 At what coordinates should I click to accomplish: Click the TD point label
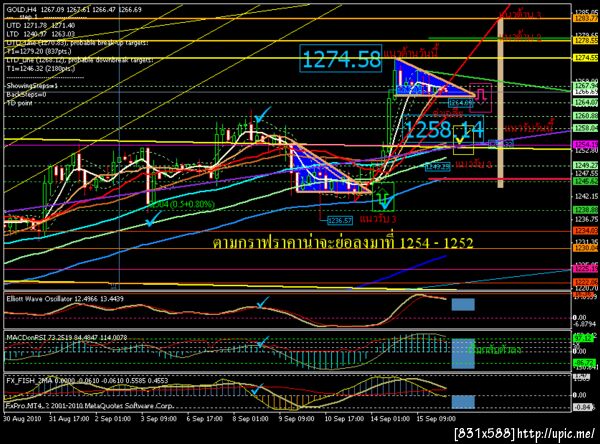[x=19, y=103]
